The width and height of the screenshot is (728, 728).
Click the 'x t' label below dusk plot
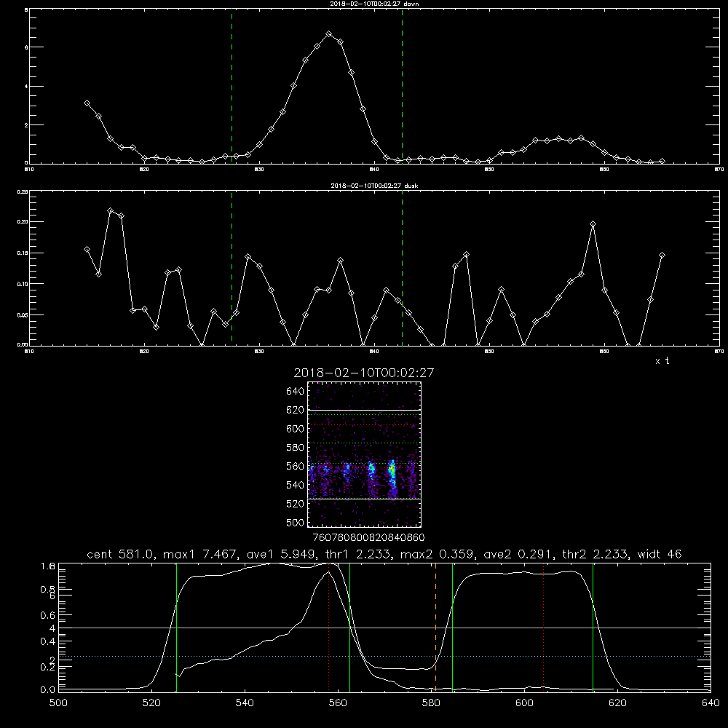(662, 361)
